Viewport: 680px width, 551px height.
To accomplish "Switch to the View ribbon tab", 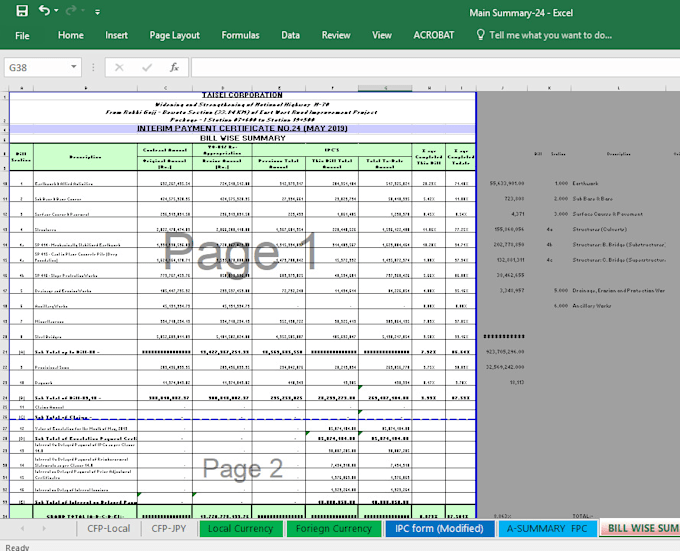I will (x=382, y=35).
